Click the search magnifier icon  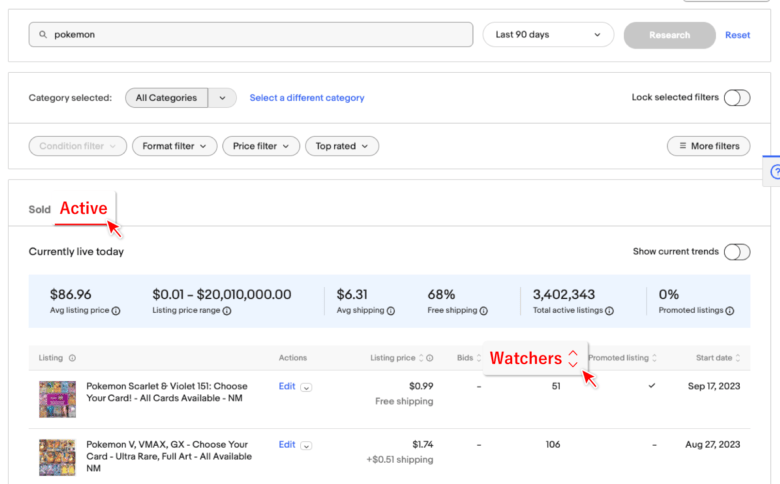pyautogui.click(x=42, y=35)
